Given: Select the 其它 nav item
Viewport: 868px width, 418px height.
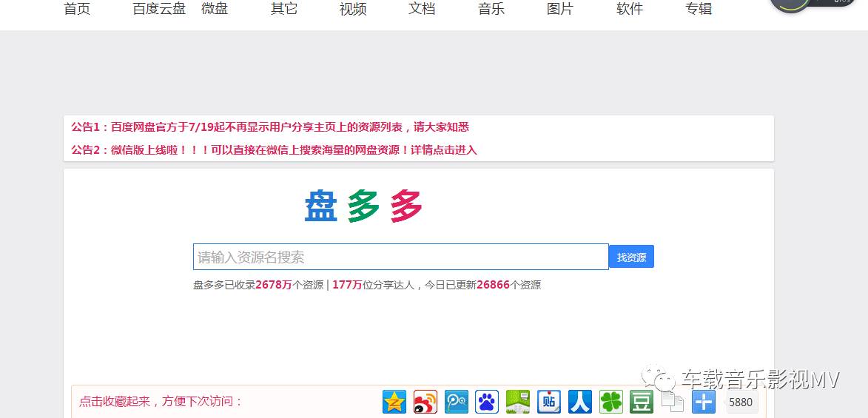Looking at the screenshot, I should click(284, 9).
